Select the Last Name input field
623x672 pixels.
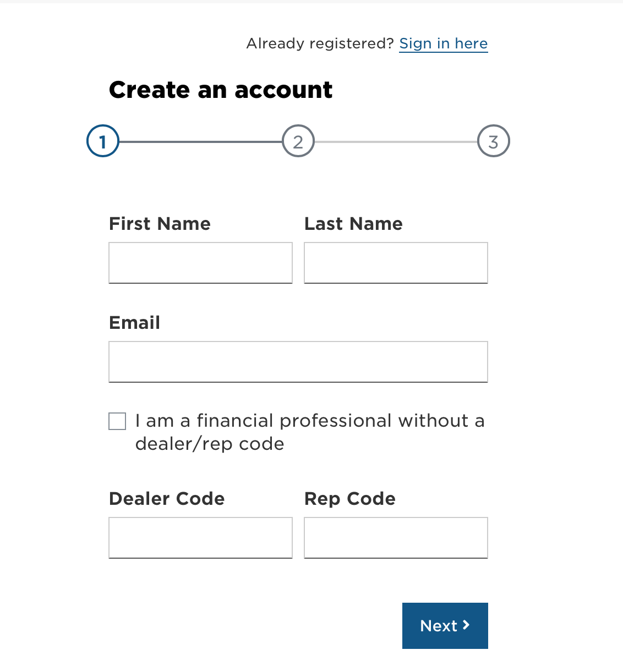[x=396, y=263]
